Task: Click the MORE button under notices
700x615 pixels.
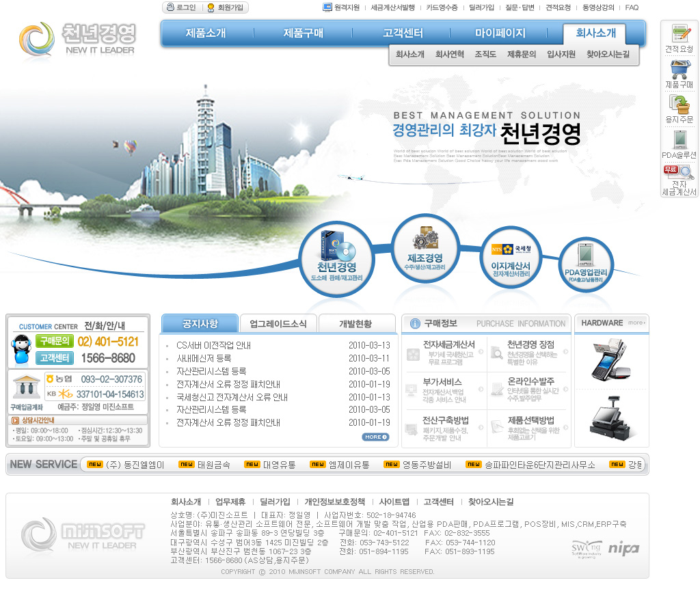Action: click(x=375, y=437)
